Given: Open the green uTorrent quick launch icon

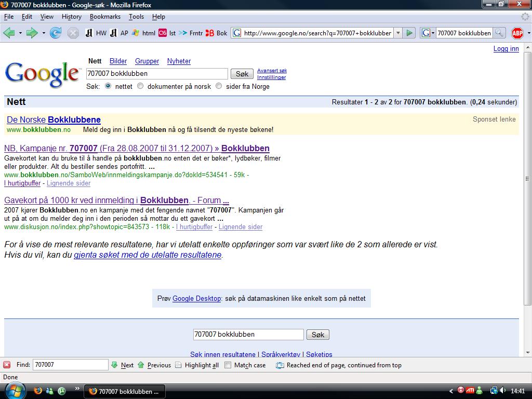Looking at the screenshot, I should (61, 391).
